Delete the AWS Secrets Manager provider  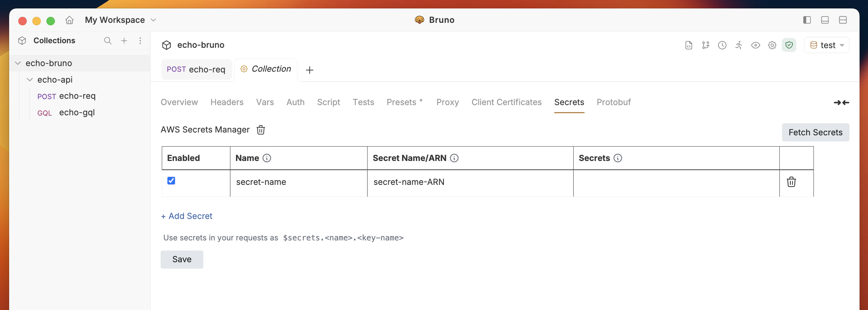tap(261, 130)
